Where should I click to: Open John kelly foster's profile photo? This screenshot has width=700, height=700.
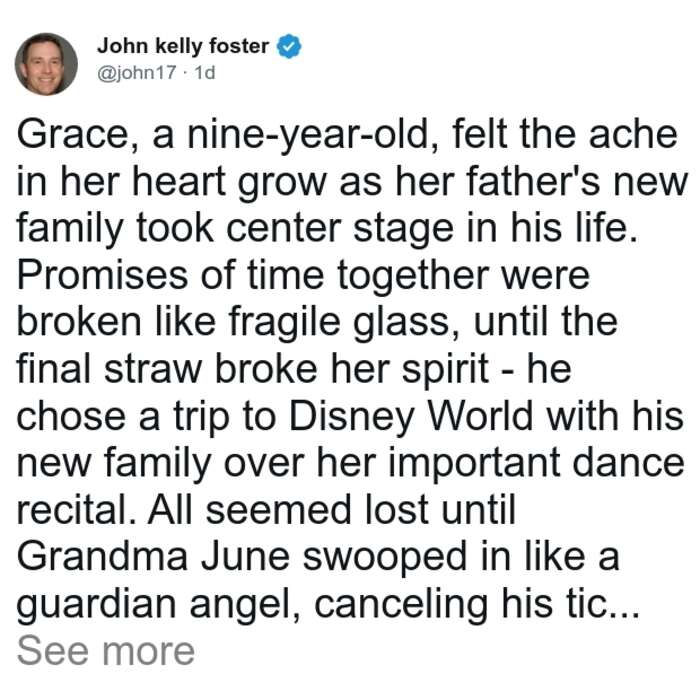pyautogui.click(x=46, y=64)
